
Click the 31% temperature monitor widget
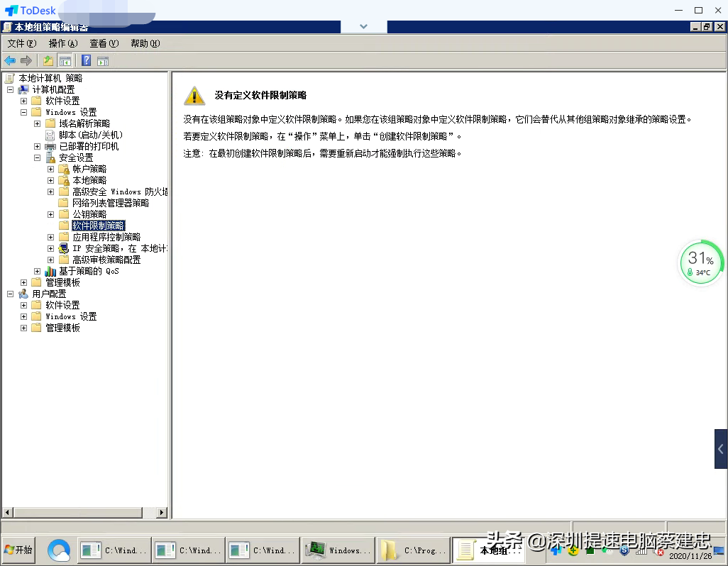tap(701, 262)
